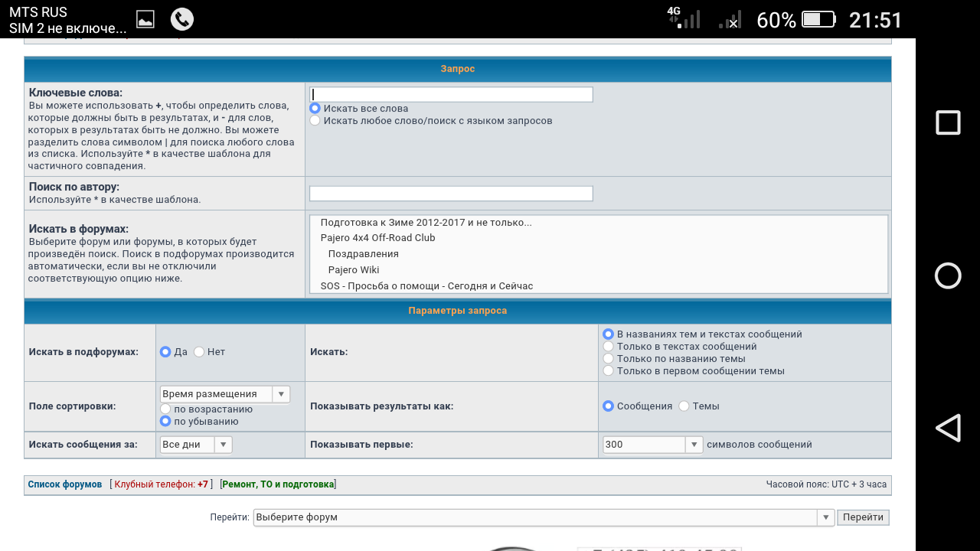Open recent apps with square button

coord(948,122)
